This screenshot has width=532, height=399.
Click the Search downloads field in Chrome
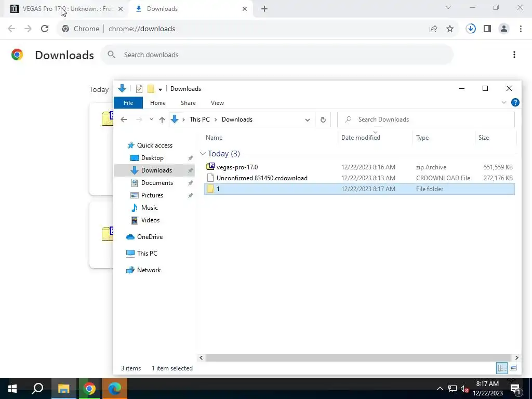[x=277, y=55]
